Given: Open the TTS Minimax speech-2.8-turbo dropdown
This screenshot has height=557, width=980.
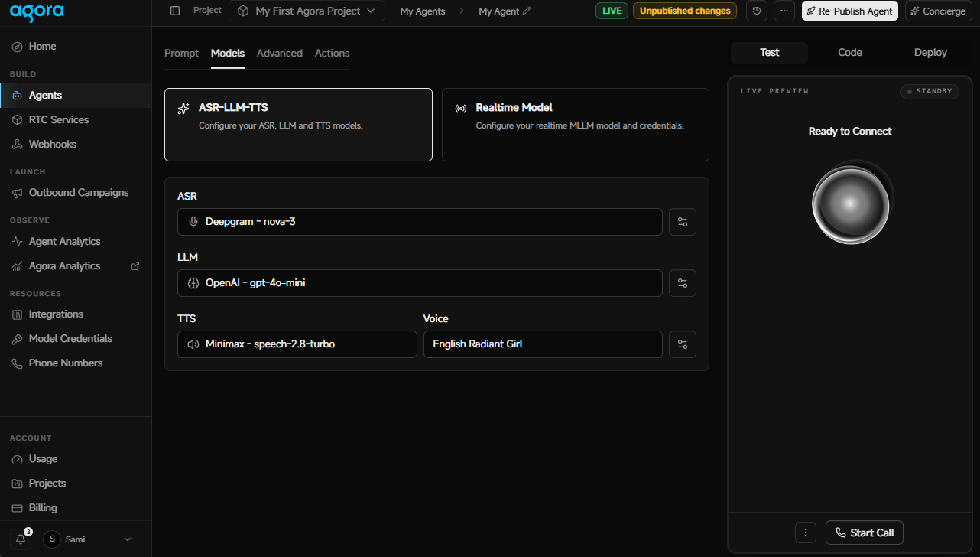Looking at the screenshot, I should click(x=297, y=344).
